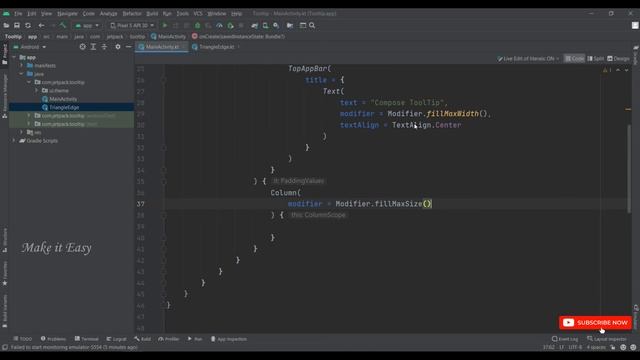Open the Build tool window
This screenshot has height=360, width=640.
tap(142, 339)
